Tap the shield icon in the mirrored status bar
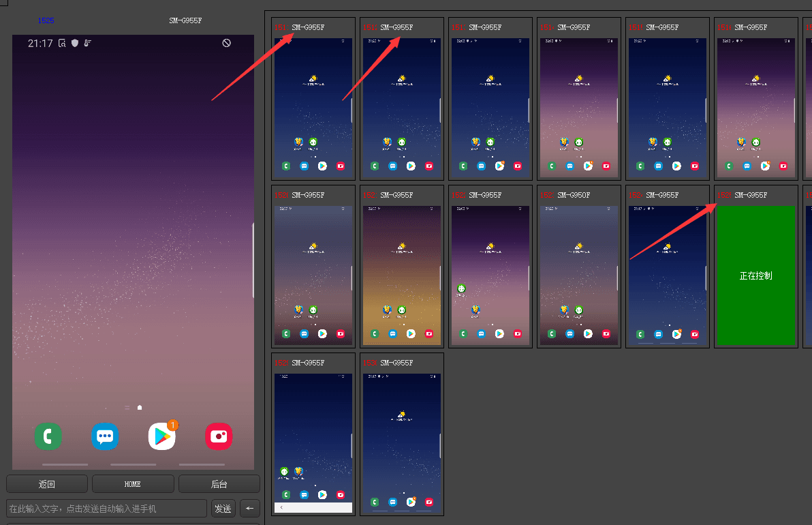The image size is (812, 525). pyautogui.click(x=75, y=43)
